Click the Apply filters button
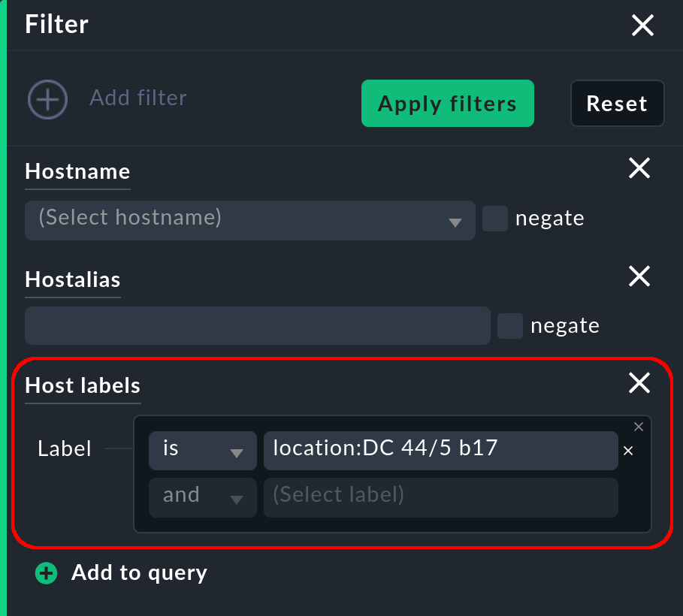Screen dimensions: 683x616 (x=447, y=103)
